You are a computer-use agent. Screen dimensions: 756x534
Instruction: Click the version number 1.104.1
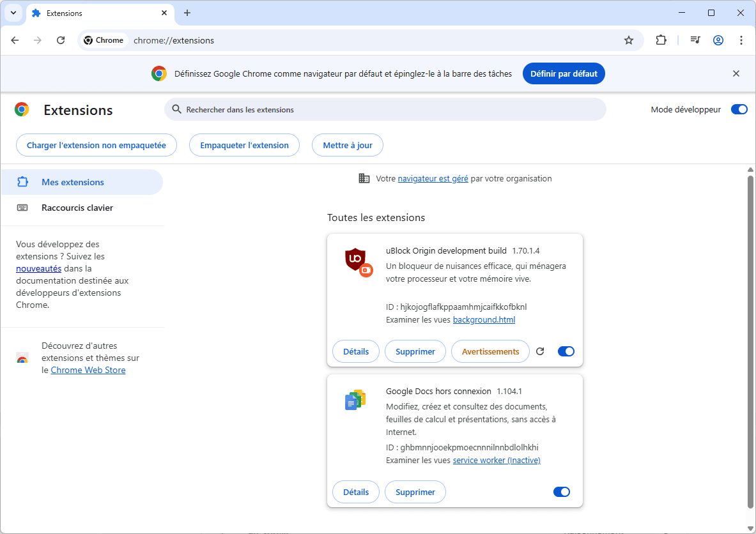[x=509, y=392]
